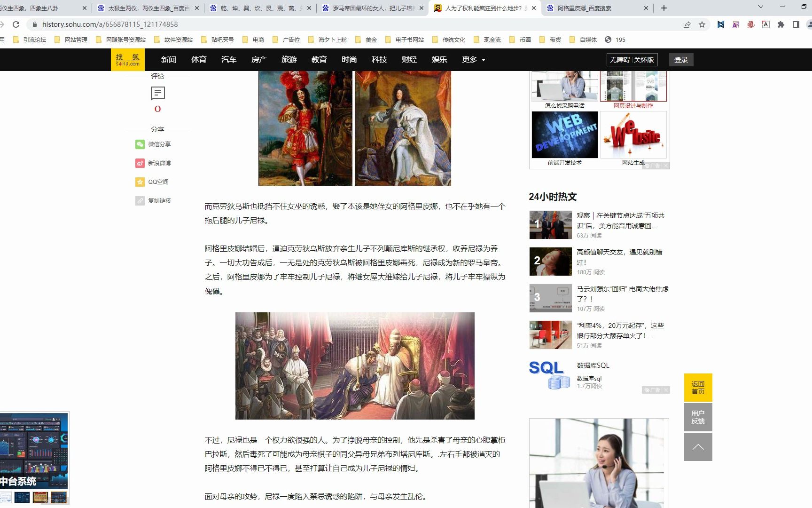The width and height of the screenshot is (812, 508).
Task: Open the 软件资源站 bookmark folder
Action: pyautogui.click(x=173, y=40)
